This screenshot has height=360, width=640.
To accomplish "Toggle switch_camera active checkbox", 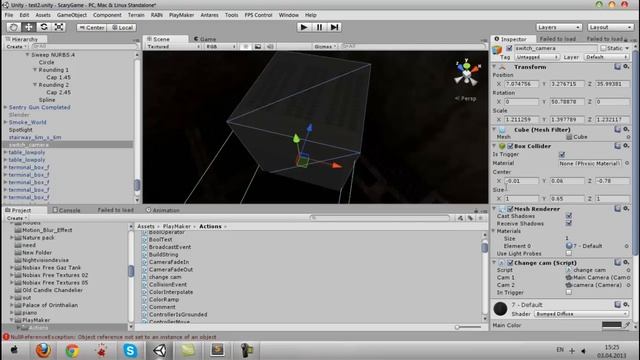I will click(509, 48).
